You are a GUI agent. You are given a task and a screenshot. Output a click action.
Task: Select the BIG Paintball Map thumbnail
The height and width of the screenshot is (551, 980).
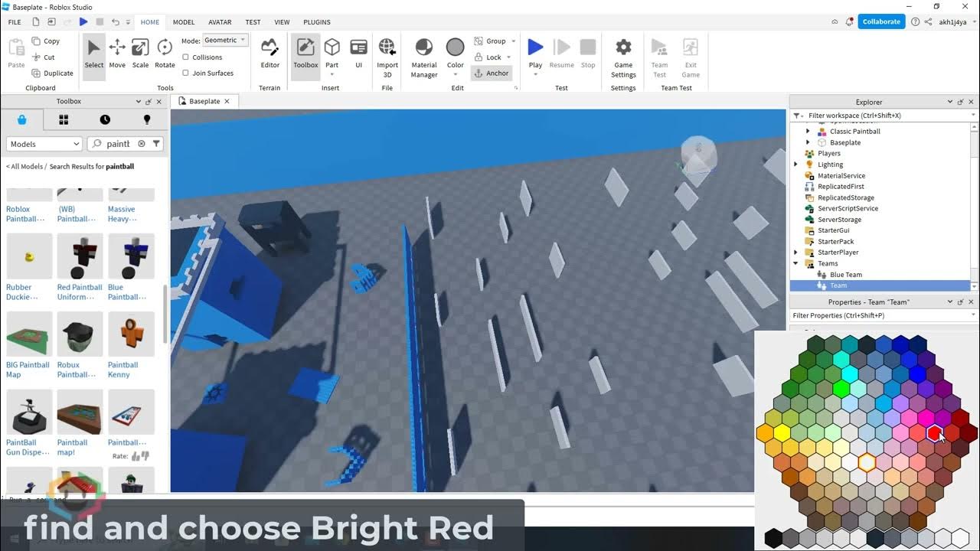[29, 334]
